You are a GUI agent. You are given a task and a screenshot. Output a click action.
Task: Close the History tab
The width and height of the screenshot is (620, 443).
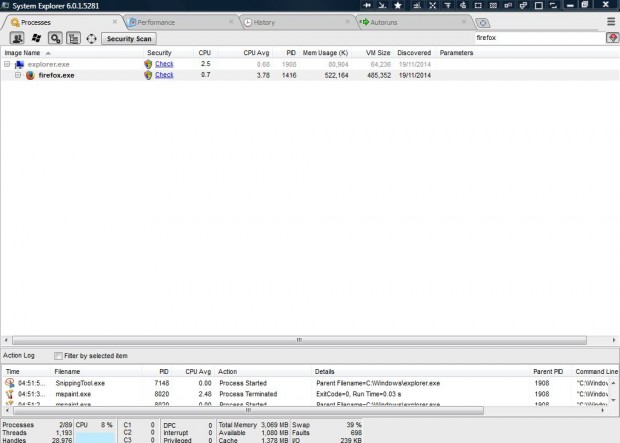[x=348, y=22]
